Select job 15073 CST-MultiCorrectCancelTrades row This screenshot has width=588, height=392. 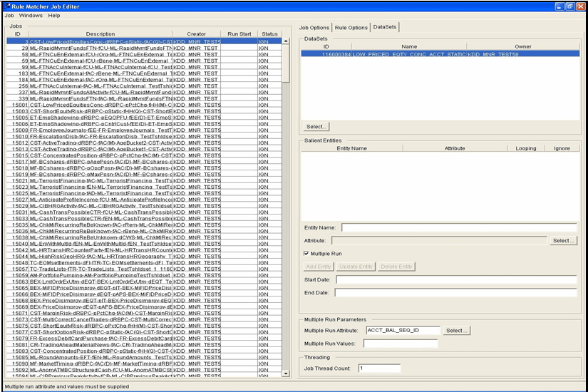[144, 319]
